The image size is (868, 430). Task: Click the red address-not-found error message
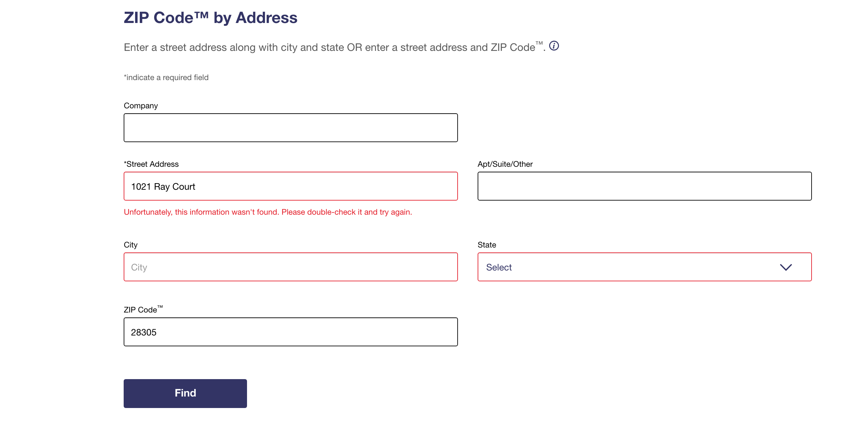pyautogui.click(x=268, y=212)
